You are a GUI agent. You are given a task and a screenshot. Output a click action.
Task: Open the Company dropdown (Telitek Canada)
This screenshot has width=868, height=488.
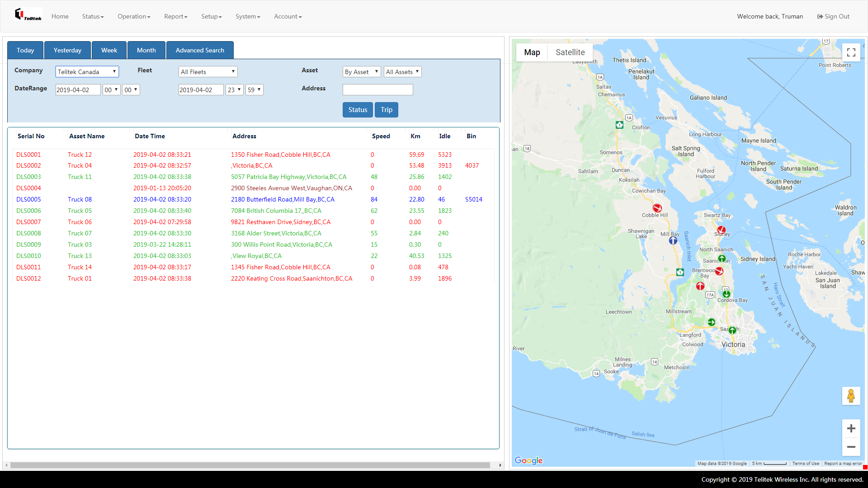point(87,72)
